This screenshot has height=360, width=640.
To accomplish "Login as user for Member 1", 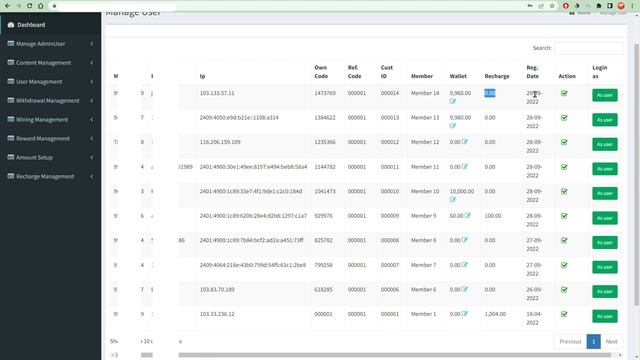I will (604, 316).
